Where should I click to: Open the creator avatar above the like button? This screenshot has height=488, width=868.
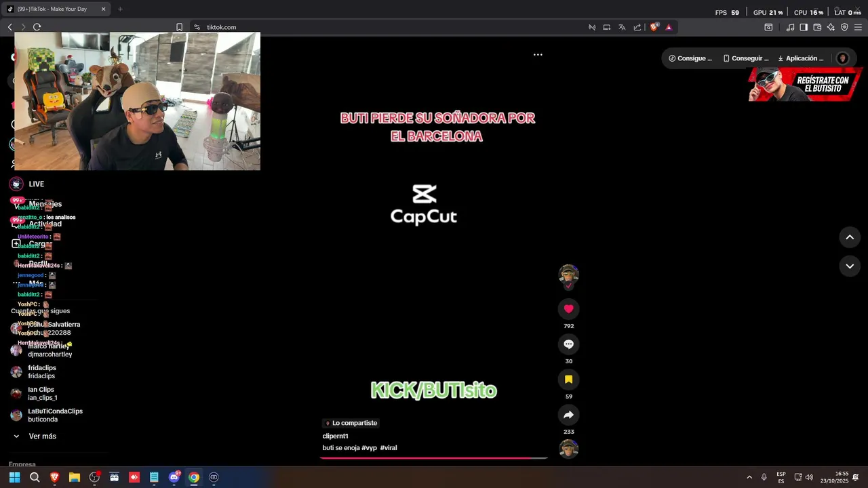point(568,275)
